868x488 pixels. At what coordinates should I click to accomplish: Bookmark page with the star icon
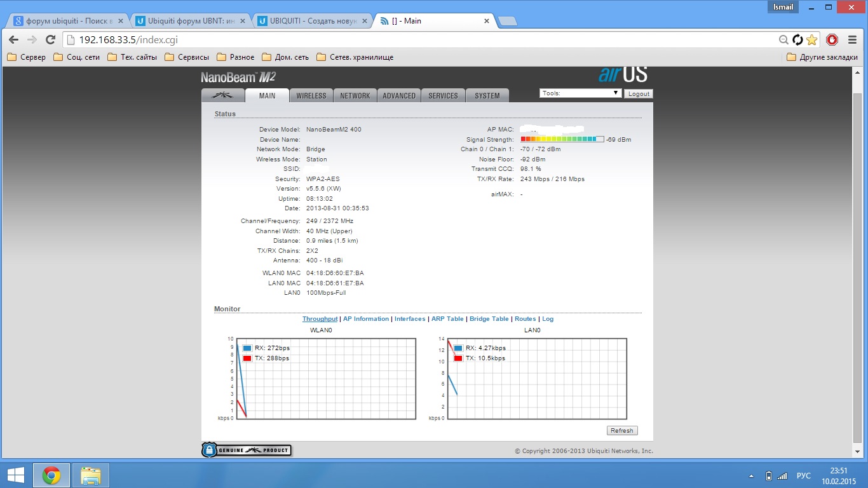[811, 40]
